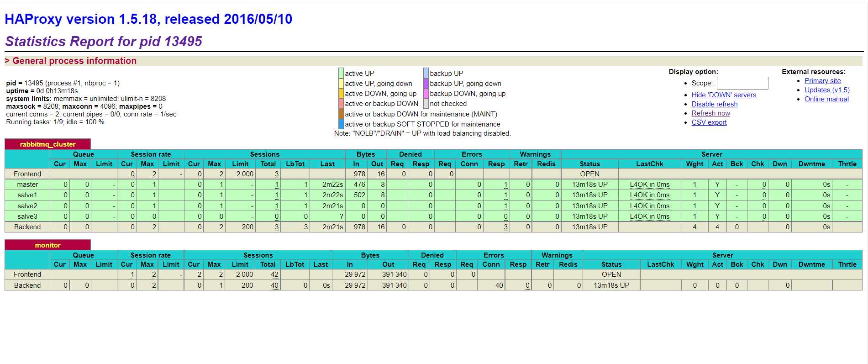Image resolution: width=868 pixels, height=364 pixels.
Task: Focus the Scope input field
Action: point(742,83)
